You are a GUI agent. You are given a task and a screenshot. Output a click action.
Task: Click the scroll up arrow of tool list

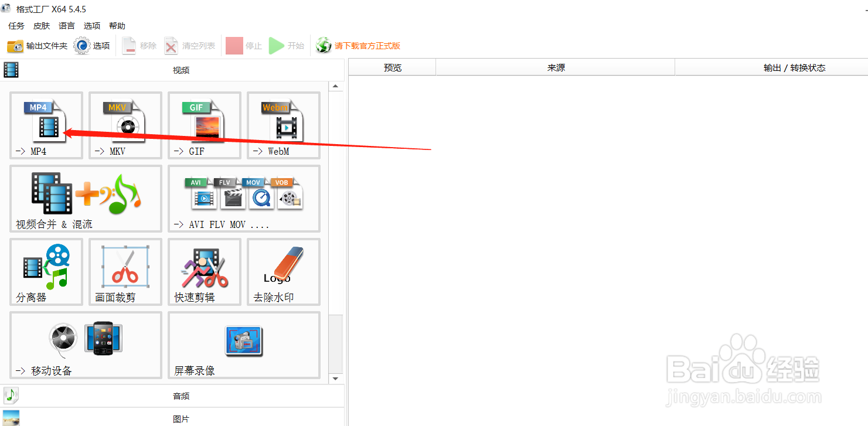click(335, 87)
